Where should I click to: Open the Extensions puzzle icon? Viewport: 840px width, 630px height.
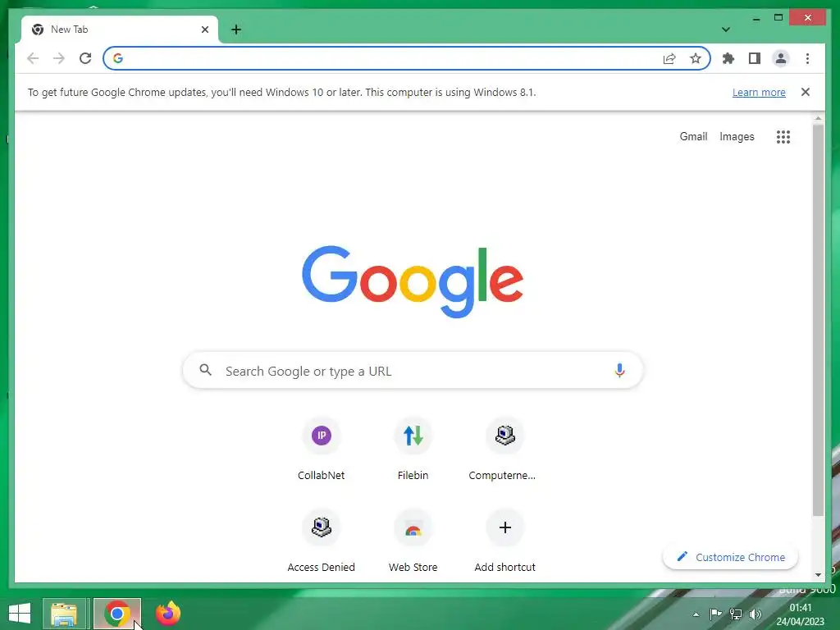[728, 58]
